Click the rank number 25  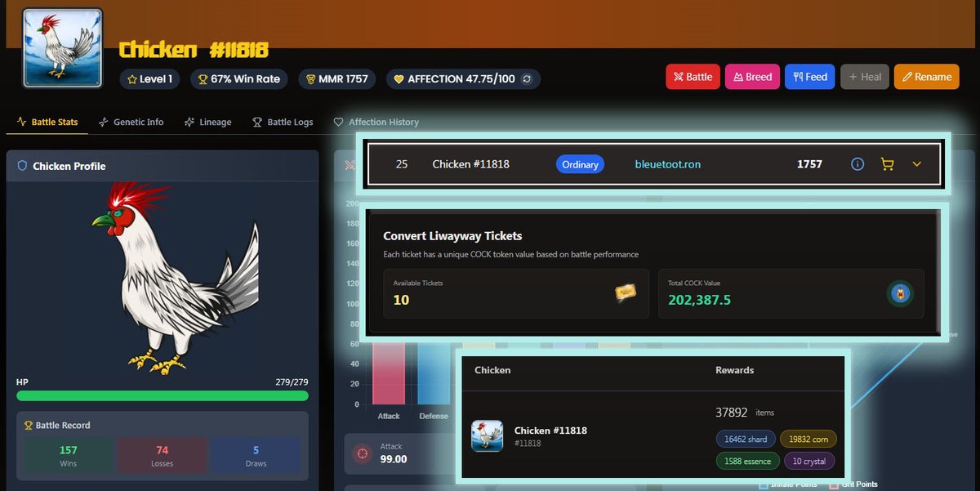pyautogui.click(x=401, y=164)
